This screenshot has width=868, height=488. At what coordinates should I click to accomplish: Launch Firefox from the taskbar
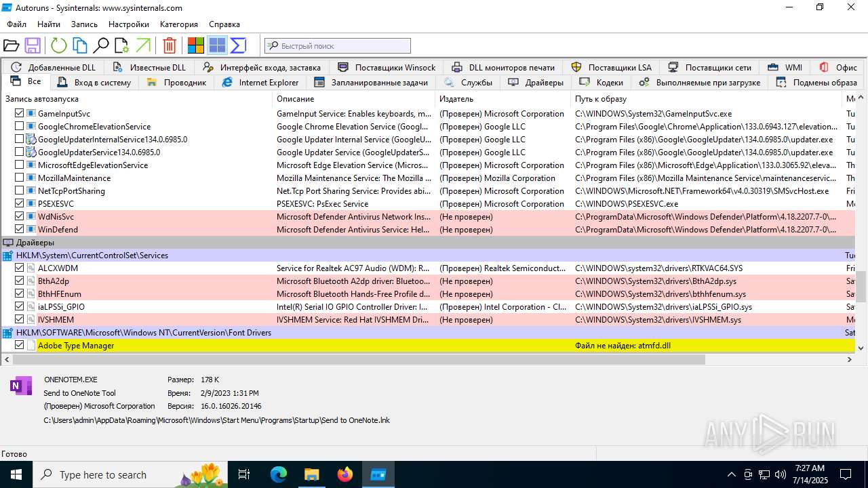(x=345, y=474)
